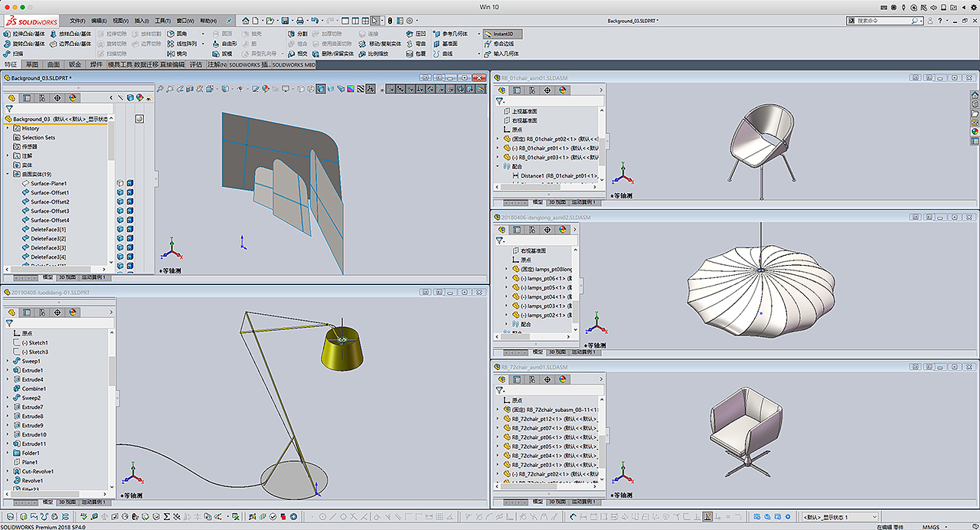Select the 弯曲 flex tool

(416, 44)
